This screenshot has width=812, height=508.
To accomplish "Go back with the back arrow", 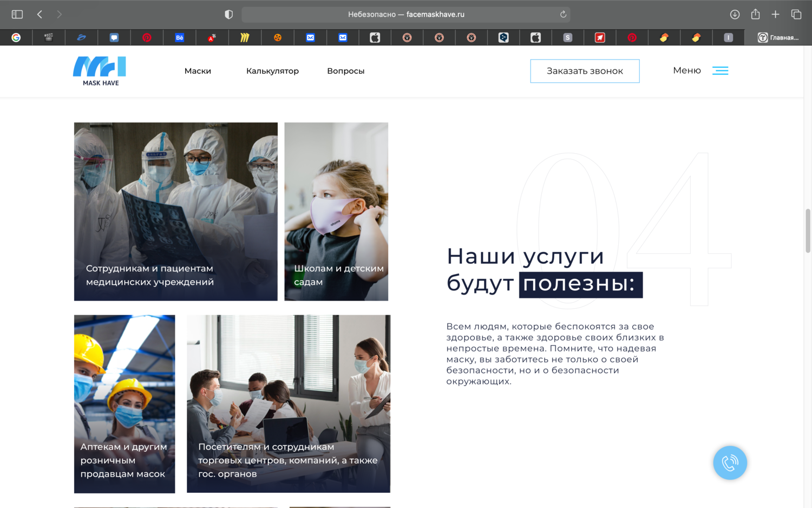I will [x=40, y=15].
